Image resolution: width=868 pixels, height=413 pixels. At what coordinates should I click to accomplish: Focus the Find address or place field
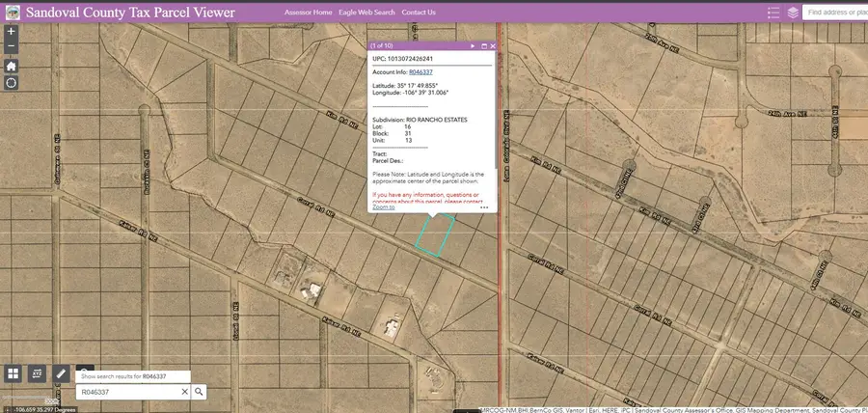point(835,13)
